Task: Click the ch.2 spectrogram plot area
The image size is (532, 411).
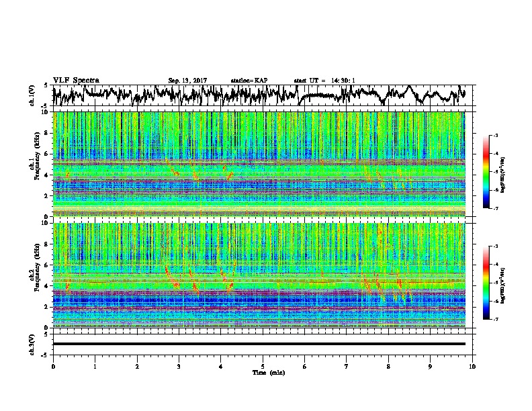Action: (x=259, y=275)
